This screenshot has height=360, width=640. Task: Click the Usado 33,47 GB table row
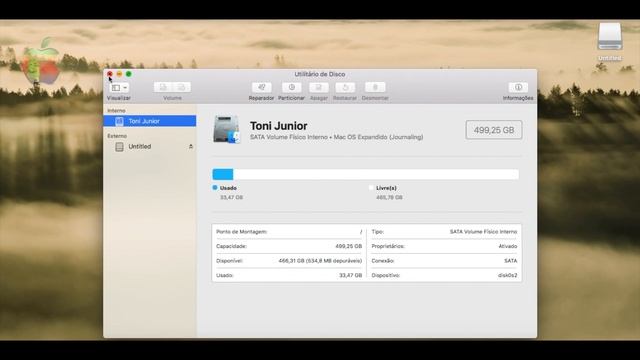point(289,275)
